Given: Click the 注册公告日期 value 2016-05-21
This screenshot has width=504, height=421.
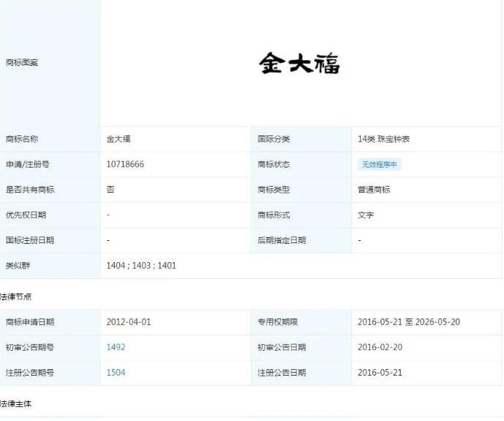Looking at the screenshot, I should click(380, 373).
